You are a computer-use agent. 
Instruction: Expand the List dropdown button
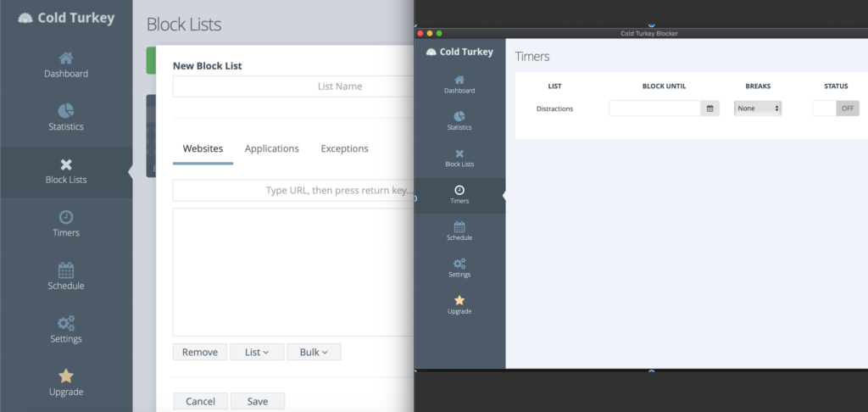coord(257,352)
